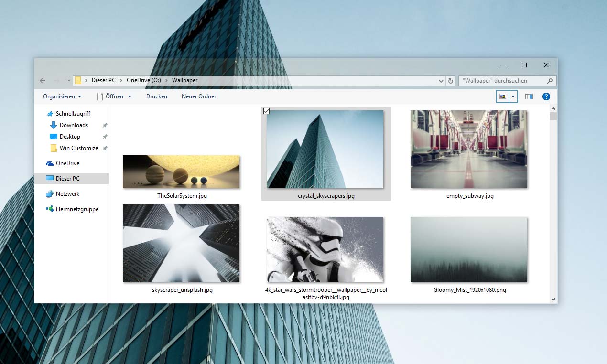Image resolution: width=607 pixels, height=364 pixels.
Task: Open the recent locations chevron beside the forward arrow
Action: [x=68, y=81]
